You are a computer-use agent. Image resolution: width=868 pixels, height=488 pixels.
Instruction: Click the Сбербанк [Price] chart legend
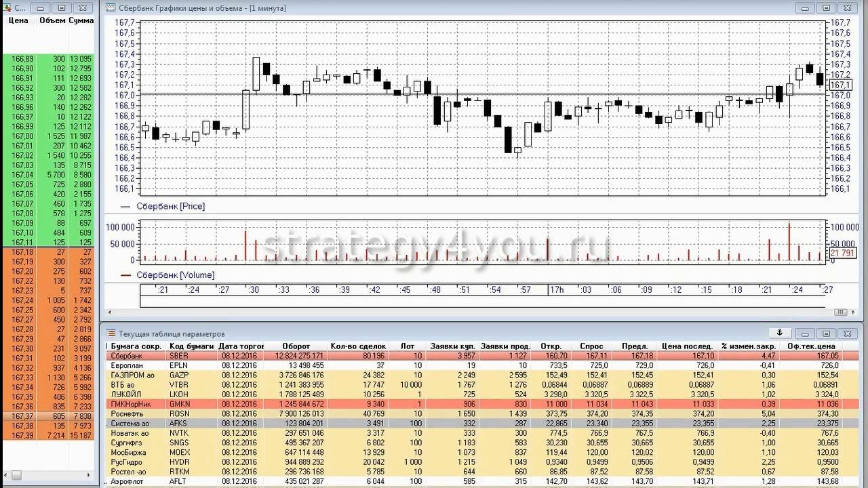[170, 206]
